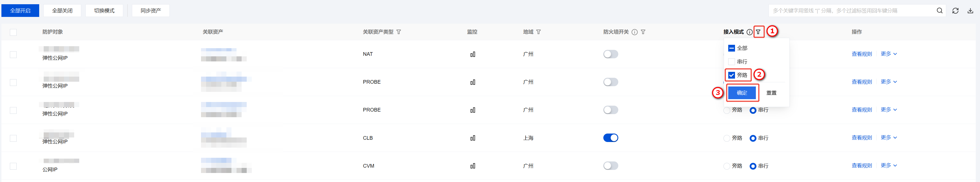Select 旁路 radio in the CVM row
This screenshot has width=980, height=182.
click(727, 166)
